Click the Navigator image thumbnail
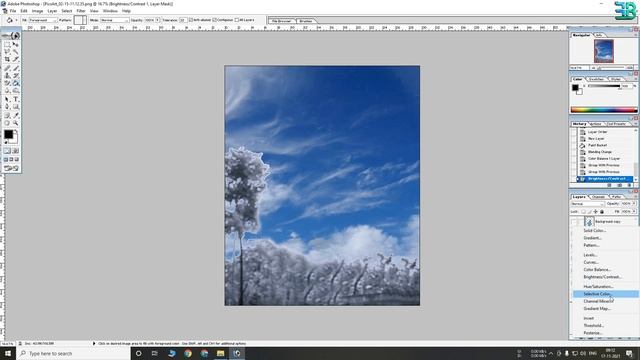Viewport: 640px width, 360px height. point(604,51)
